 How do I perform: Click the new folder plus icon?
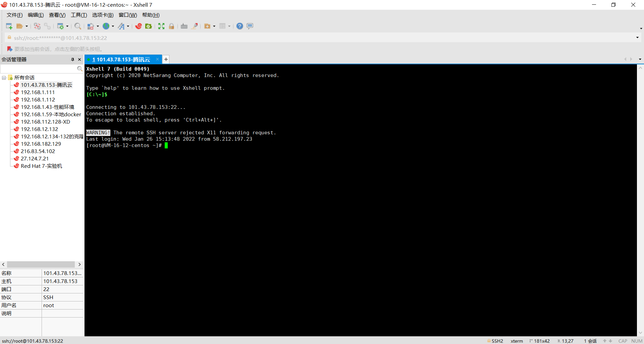click(207, 26)
